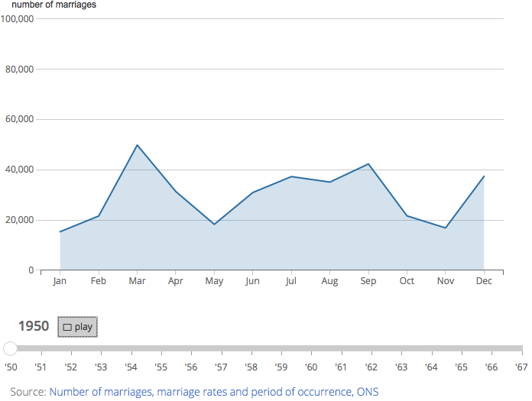The height and width of the screenshot is (401, 532).
Task: Click the '64 year marker
Action: click(431, 367)
